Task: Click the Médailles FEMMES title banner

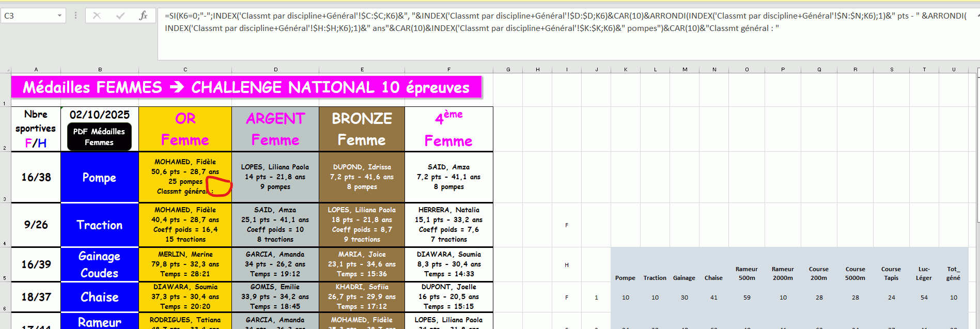Action: pos(246,87)
